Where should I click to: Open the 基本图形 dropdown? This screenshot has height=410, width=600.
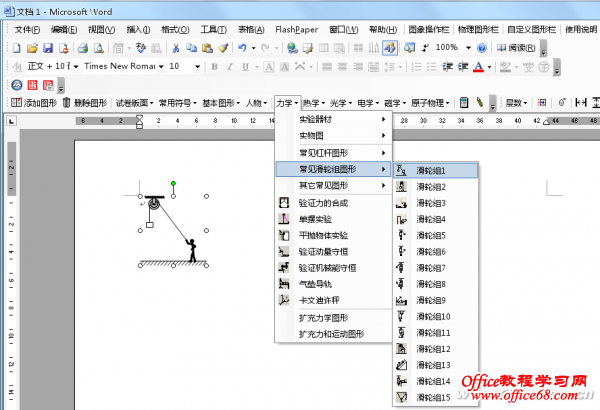221,103
